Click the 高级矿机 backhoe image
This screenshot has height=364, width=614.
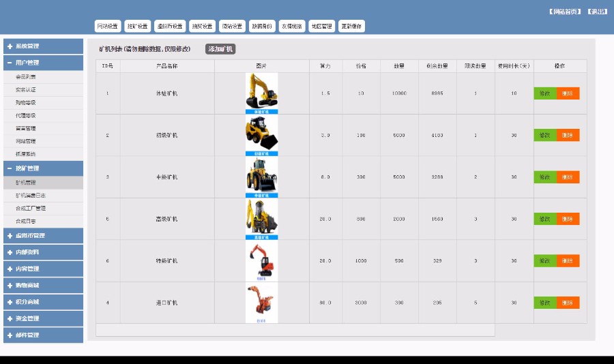click(261, 219)
